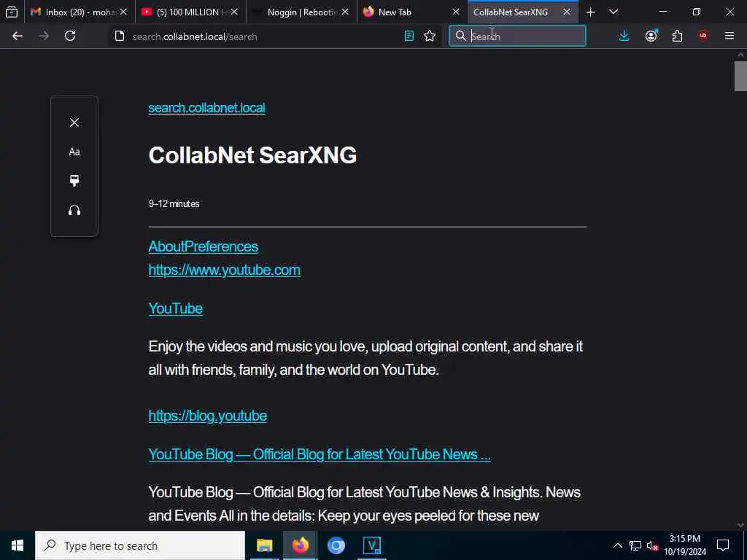The height and width of the screenshot is (560, 747).
Task: Close the Noggin tab
Action: (x=345, y=12)
